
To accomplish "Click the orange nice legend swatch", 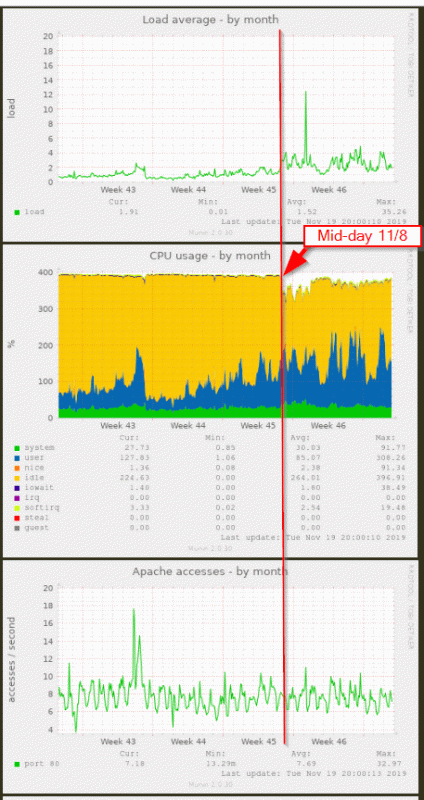I will [17, 468].
